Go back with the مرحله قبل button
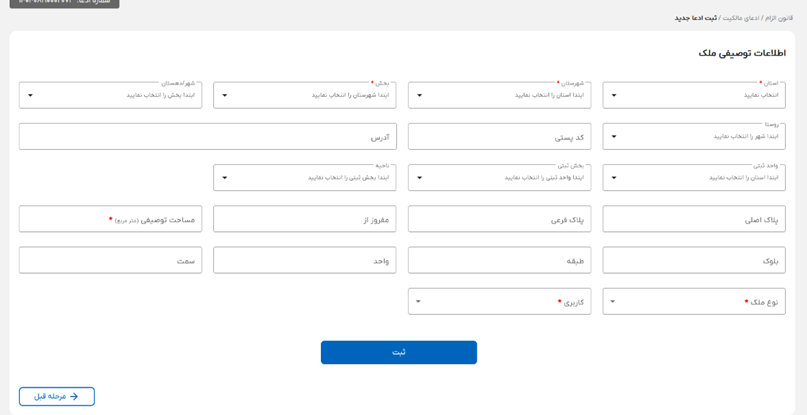Viewport: 807px width, 415px height. pos(57,397)
